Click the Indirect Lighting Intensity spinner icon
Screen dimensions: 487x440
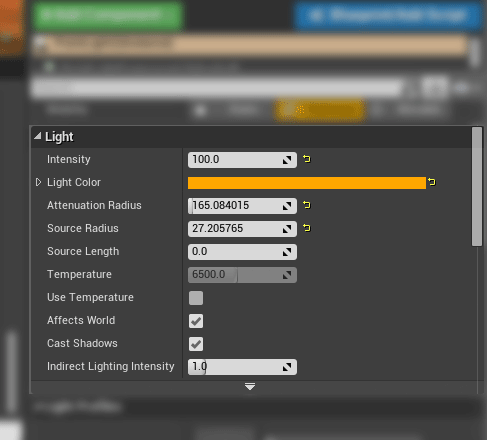point(287,367)
